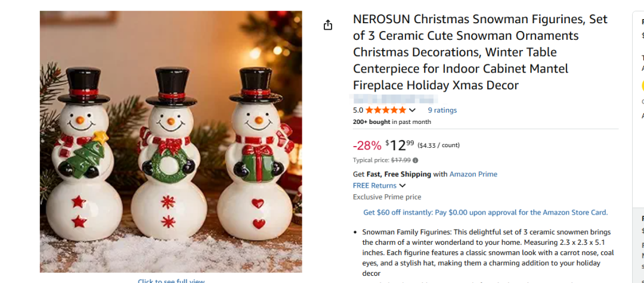Follow the Amazon Prime link
The height and width of the screenshot is (283, 644).
pyautogui.click(x=473, y=174)
